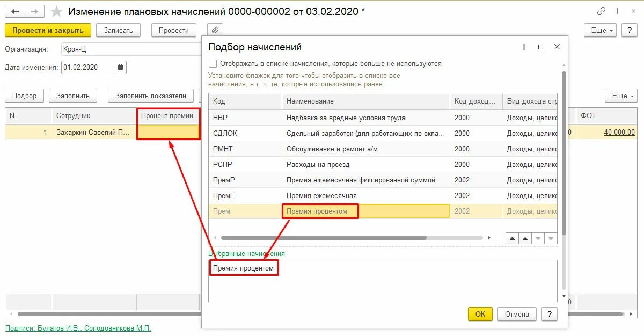Click the РСПР code cell

pyautogui.click(x=245, y=165)
